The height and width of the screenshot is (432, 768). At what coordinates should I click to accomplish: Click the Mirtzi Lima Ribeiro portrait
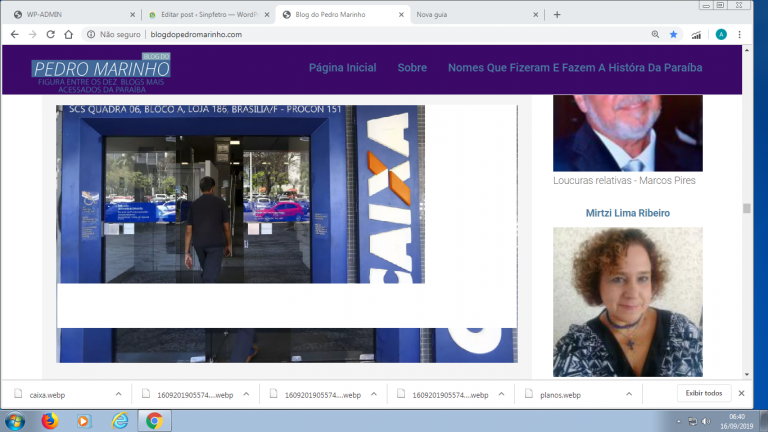[627, 302]
